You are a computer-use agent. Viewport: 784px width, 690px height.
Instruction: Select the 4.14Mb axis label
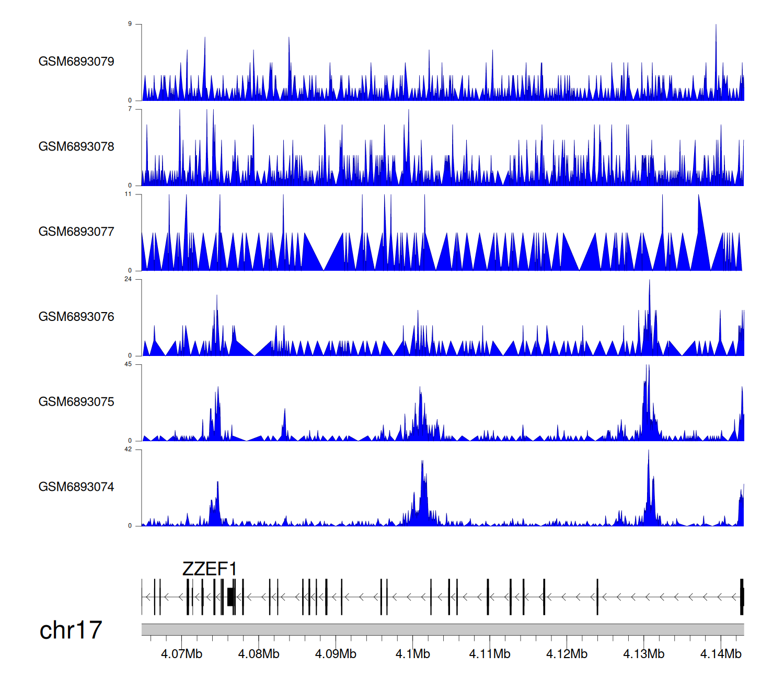[721, 654]
